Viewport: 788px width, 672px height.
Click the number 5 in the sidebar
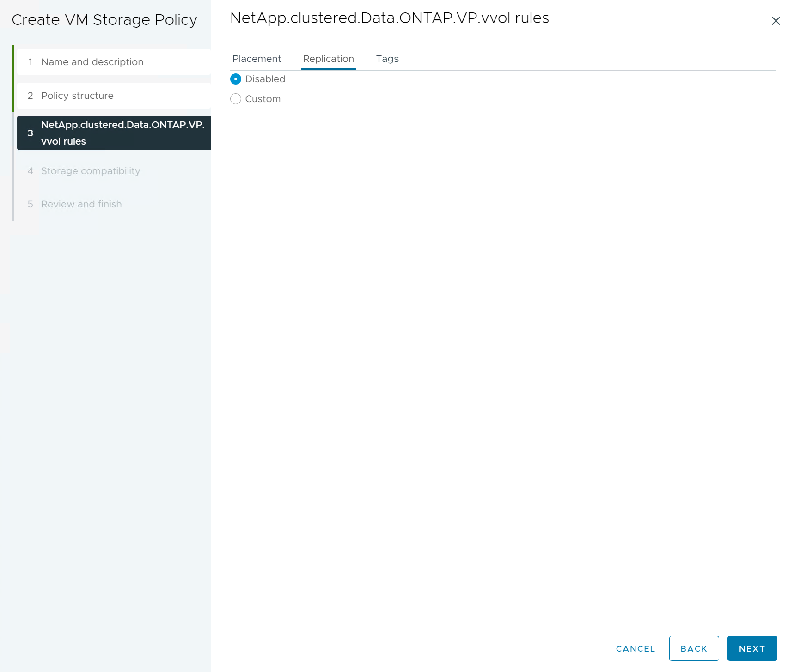point(31,204)
